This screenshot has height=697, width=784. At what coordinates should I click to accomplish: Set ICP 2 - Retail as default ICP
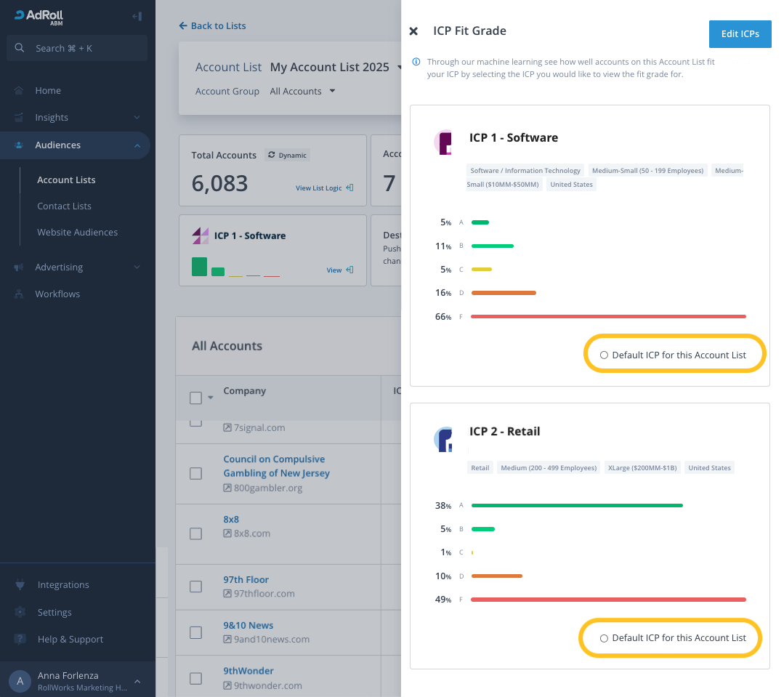coord(604,638)
